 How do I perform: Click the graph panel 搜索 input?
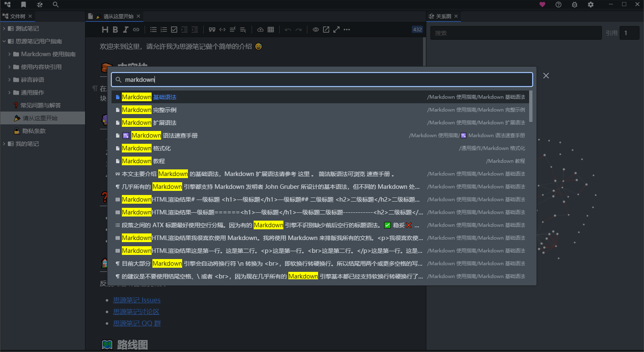(x=516, y=33)
